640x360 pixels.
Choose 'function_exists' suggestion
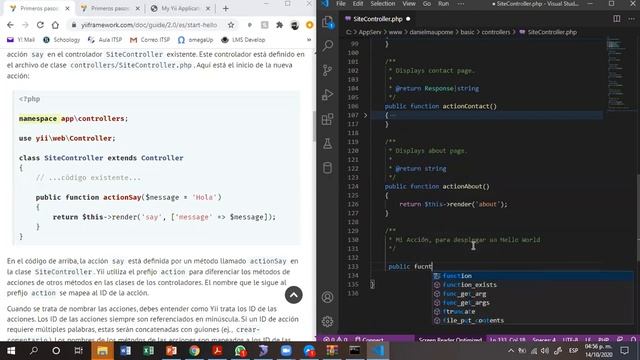click(533, 285)
